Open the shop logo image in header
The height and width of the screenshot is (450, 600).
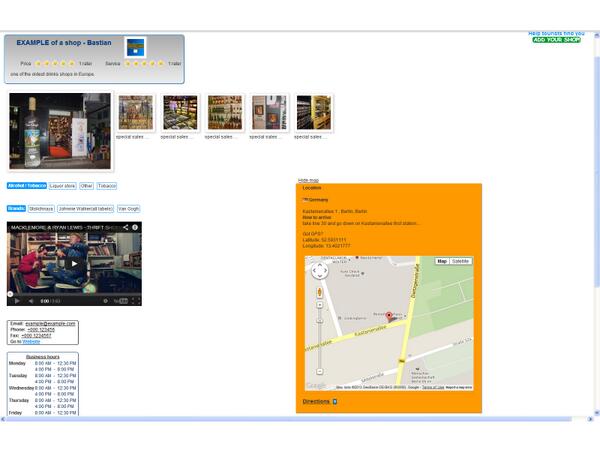(x=135, y=47)
